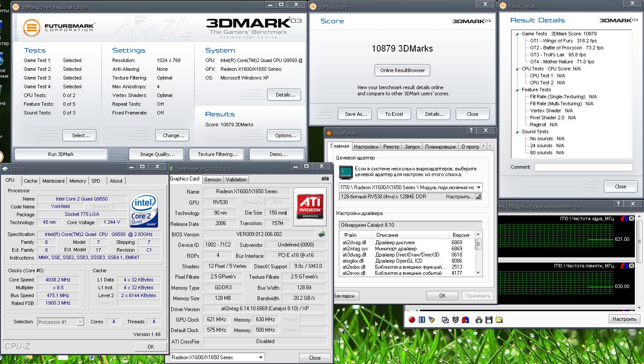Collapse the Feature Tests tree node
The image size is (644, 364).
point(517,90)
